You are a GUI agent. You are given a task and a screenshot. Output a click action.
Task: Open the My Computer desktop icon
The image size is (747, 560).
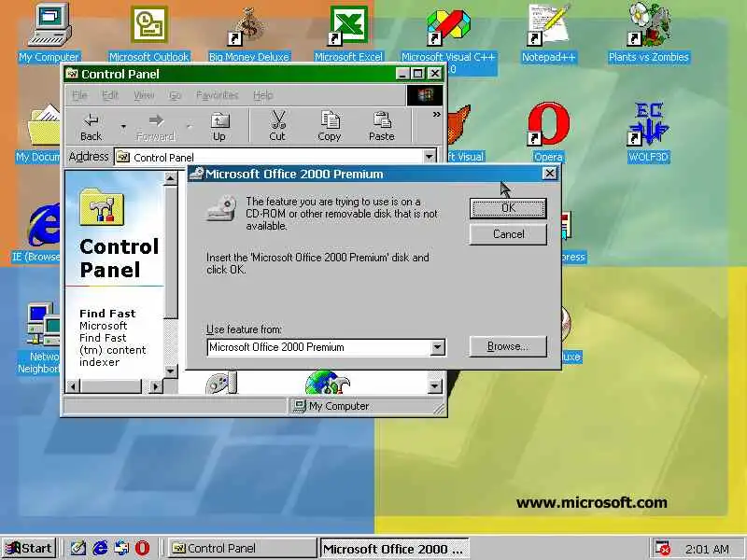(x=49, y=33)
